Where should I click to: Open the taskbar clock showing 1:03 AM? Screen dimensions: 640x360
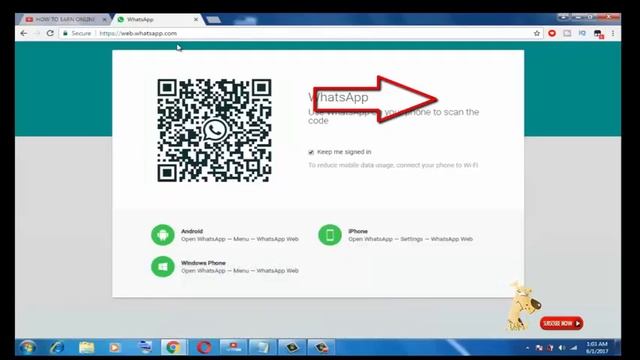coord(597,348)
